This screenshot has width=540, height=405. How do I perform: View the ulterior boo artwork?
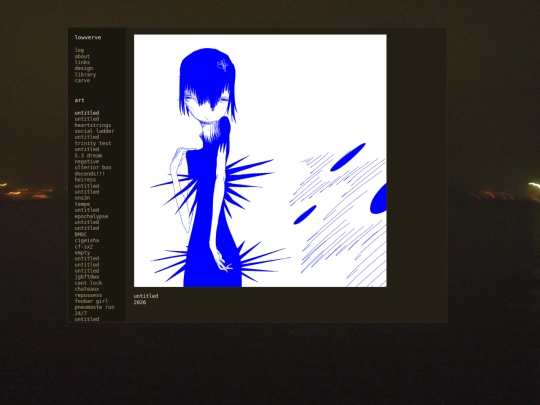93,167
